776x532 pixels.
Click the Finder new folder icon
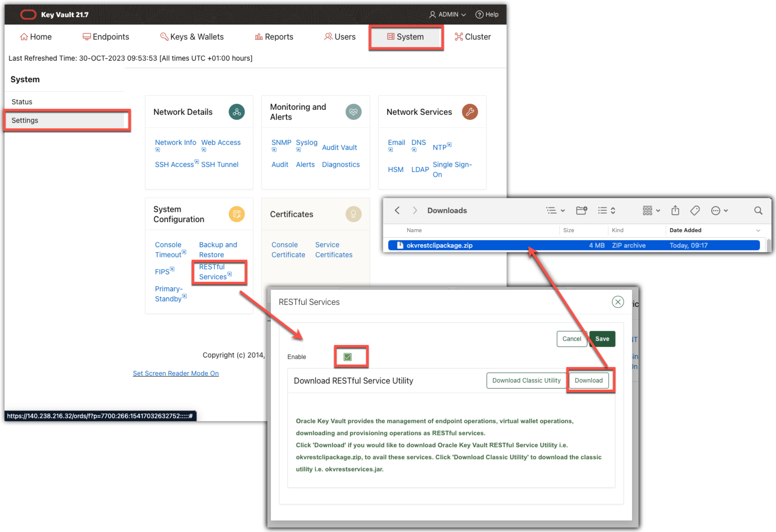581,210
